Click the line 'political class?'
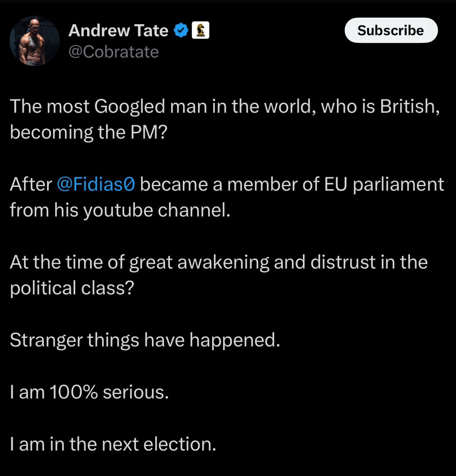This screenshot has width=456, height=476. tap(72, 288)
